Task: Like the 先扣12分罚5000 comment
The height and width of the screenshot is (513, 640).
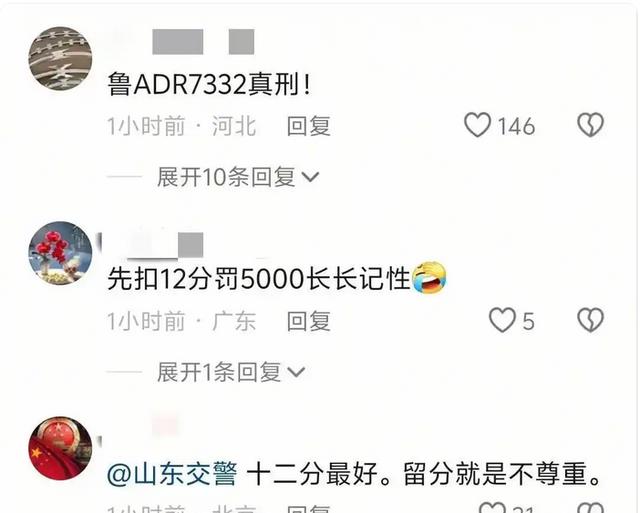Action: point(502,320)
